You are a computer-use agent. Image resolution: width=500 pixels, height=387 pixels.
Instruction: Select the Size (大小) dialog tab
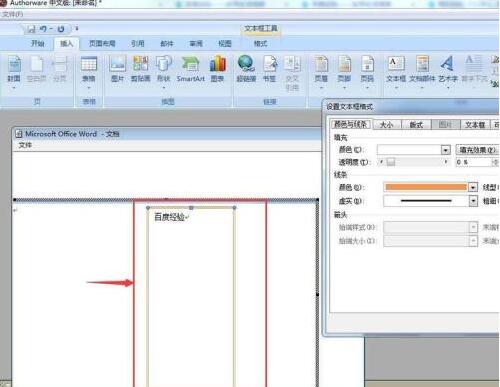(386, 125)
